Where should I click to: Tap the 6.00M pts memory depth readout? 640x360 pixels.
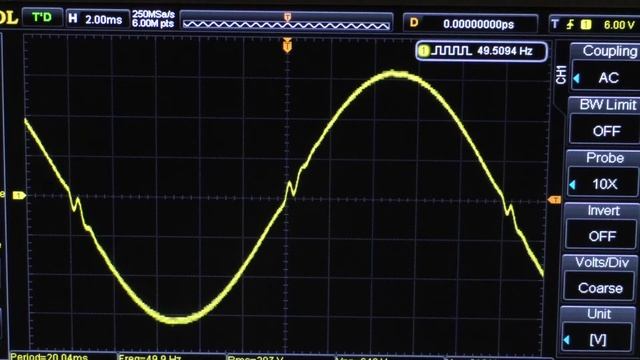(x=153, y=24)
